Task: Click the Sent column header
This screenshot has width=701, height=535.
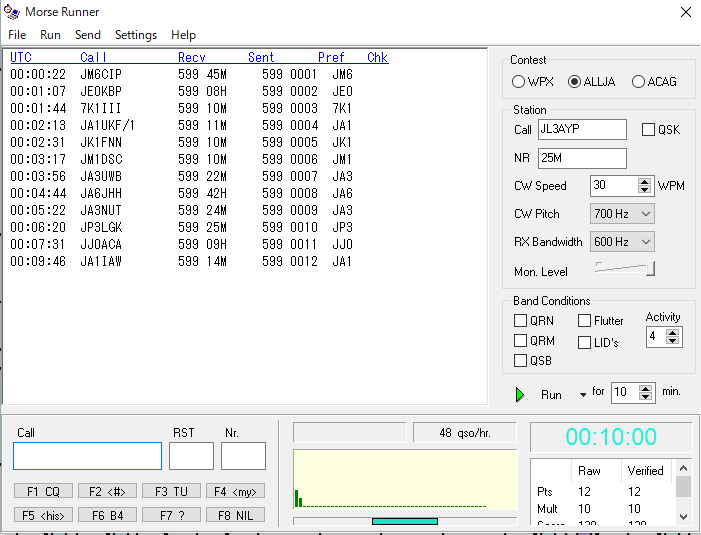Action: tap(261, 57)
